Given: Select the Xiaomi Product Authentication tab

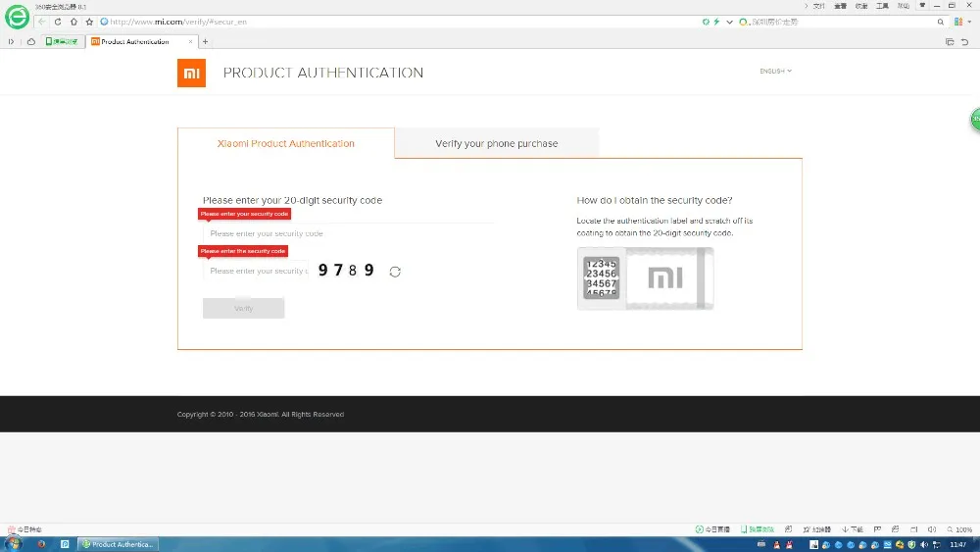Looking at the screenshot, I should click(285, 143).
